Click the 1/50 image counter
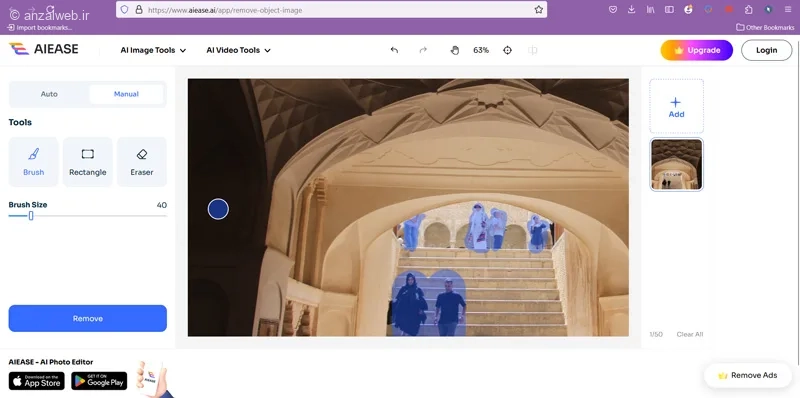 coord(656,334)
